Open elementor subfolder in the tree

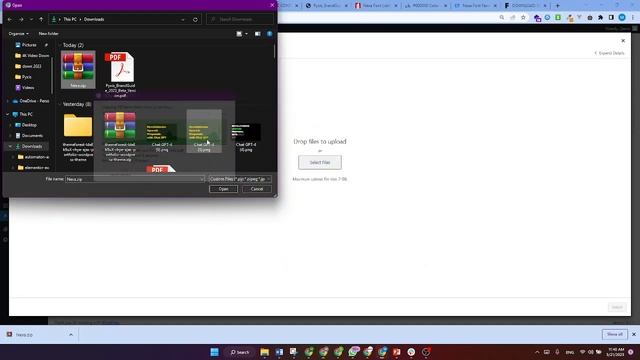tap(33, 167)
